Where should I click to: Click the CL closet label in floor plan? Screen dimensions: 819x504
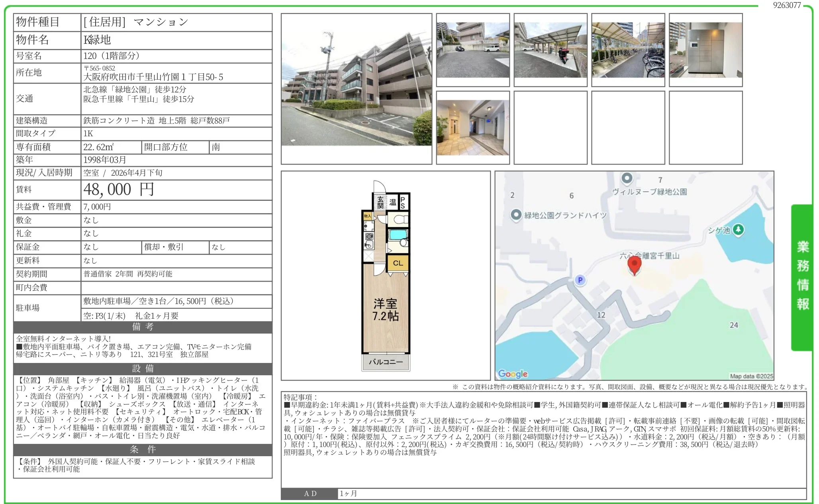click(398, 262)
